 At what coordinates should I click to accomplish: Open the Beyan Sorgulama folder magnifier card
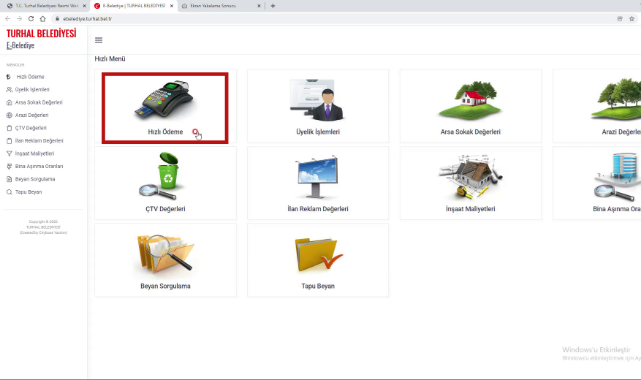[165, 260]
